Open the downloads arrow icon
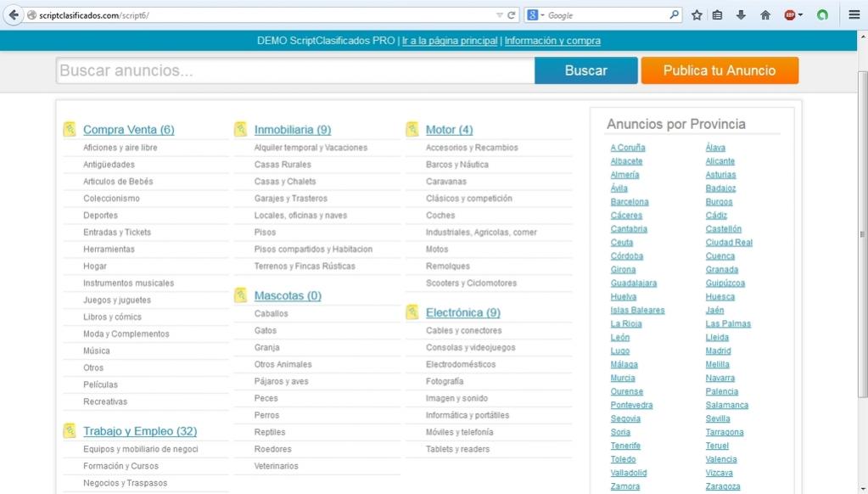This screenshot has width=868, height=494. point(741,15)
